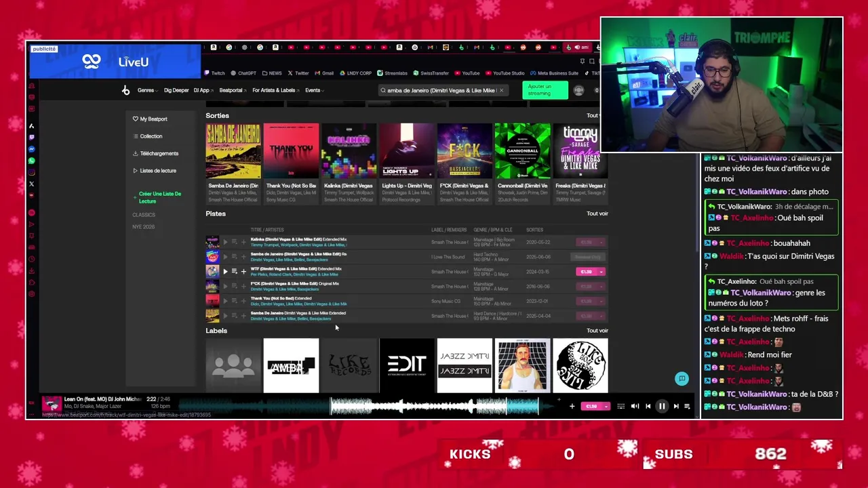Open the user account avatar

pos(578,90)
